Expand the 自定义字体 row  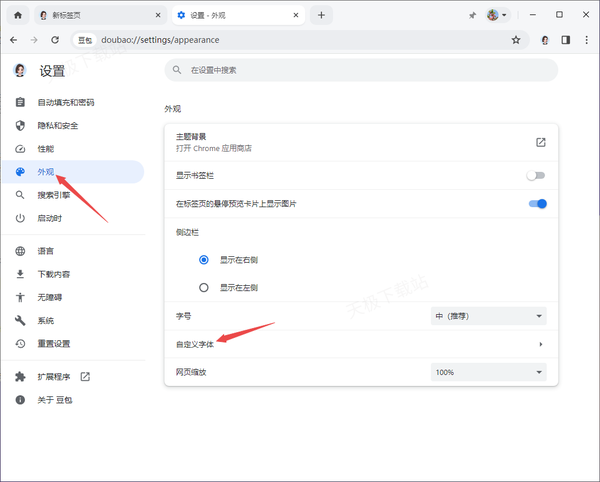[540, 344]
